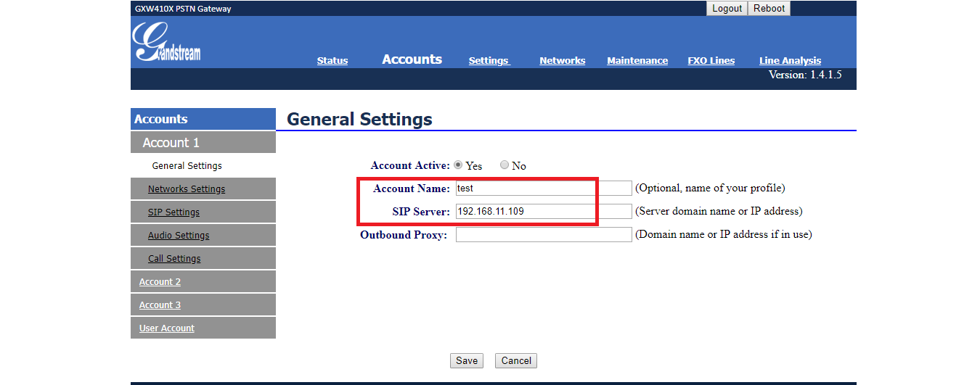Expand Account 3 in the sidebar
980x385 pixels.
160,305
